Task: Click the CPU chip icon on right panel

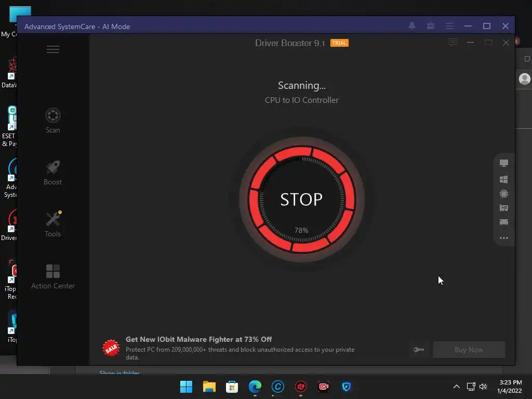Action: pos(504,194)
